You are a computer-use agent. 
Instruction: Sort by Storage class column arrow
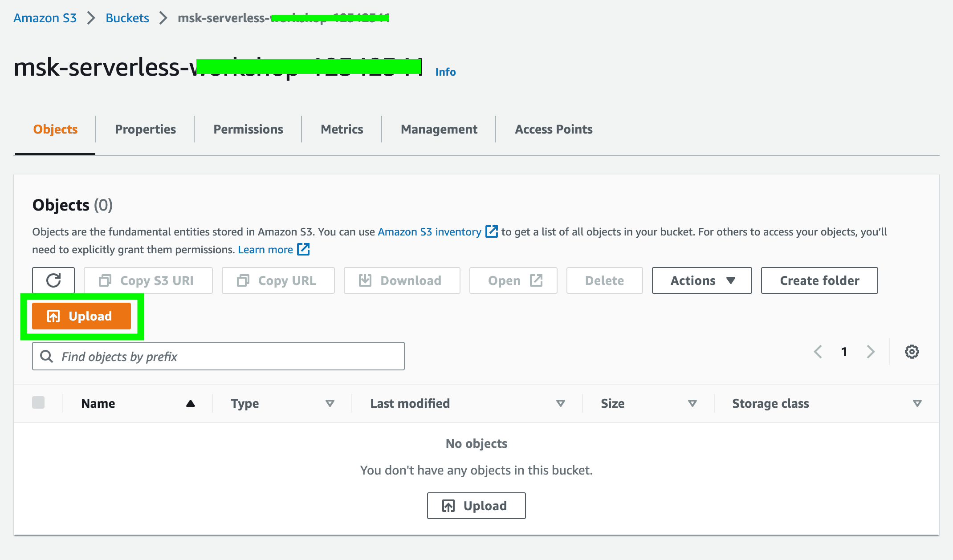pos(917,403)
